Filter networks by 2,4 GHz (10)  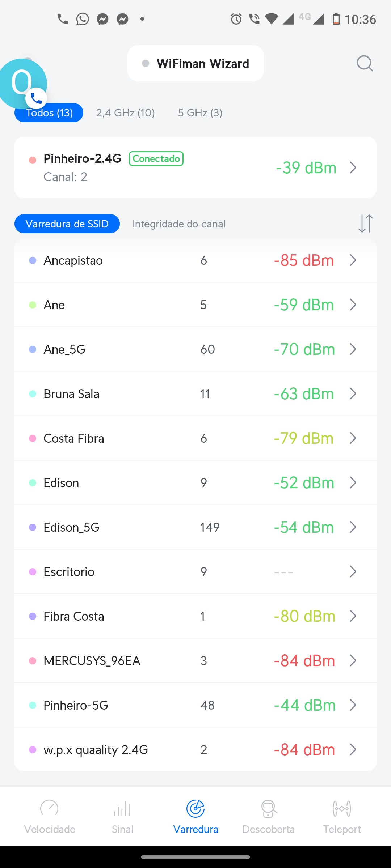click(125, 113)
